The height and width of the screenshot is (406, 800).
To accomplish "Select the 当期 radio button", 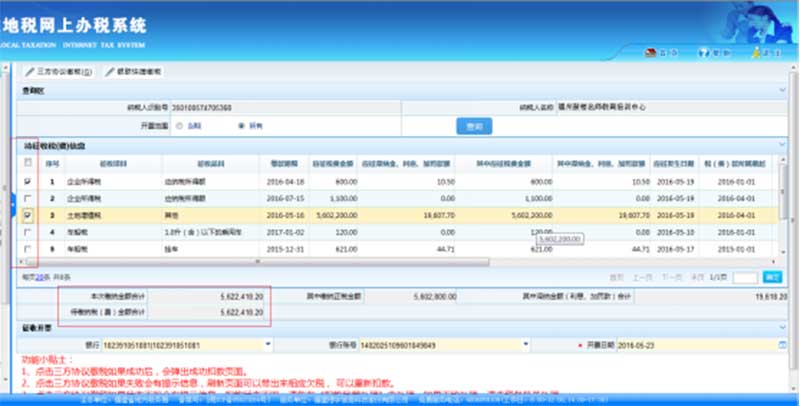I will coord(179,126).
